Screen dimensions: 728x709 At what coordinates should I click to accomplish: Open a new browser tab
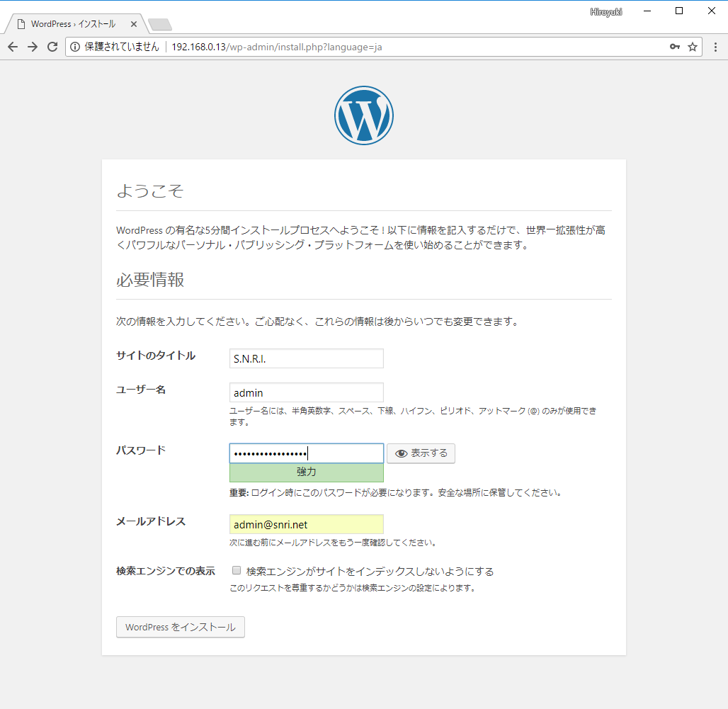[x=160, y=24]
